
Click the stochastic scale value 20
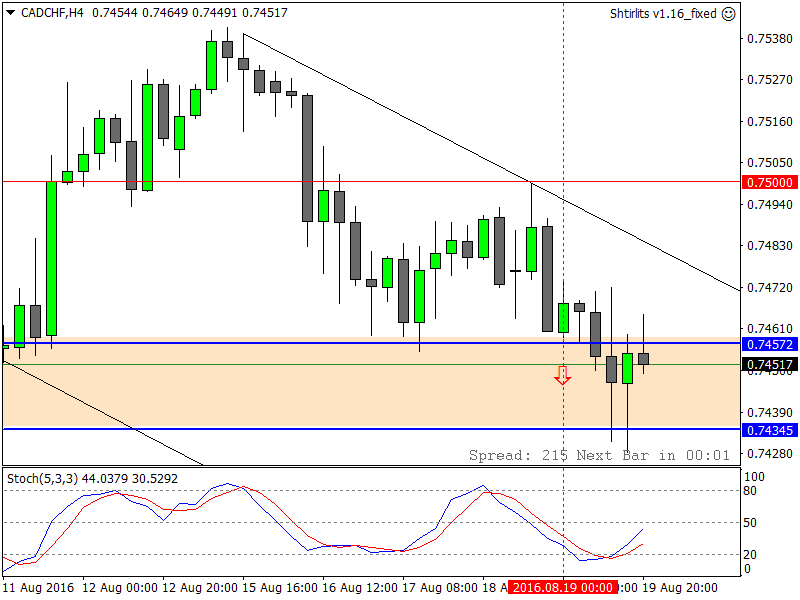[x=750, y=554]
